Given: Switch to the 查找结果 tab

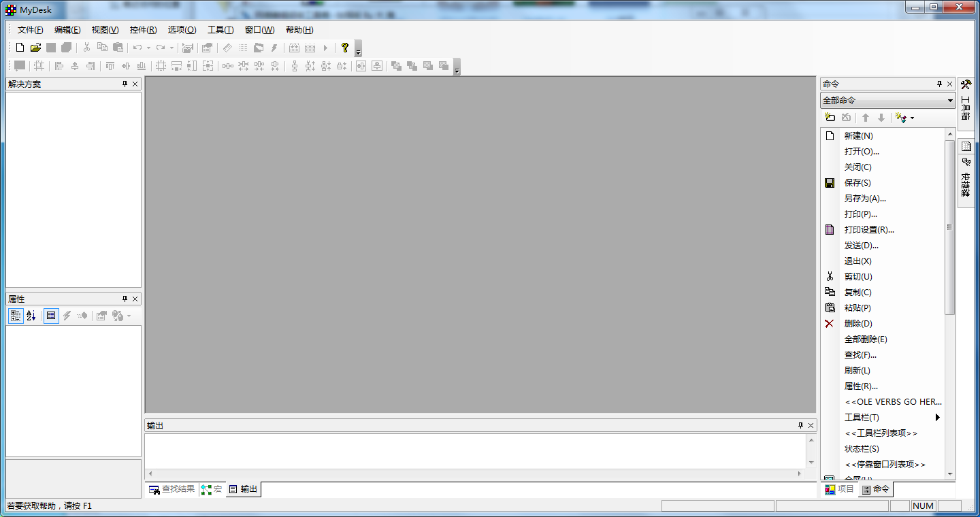Looking at the screenshot, I should (171, 489).
